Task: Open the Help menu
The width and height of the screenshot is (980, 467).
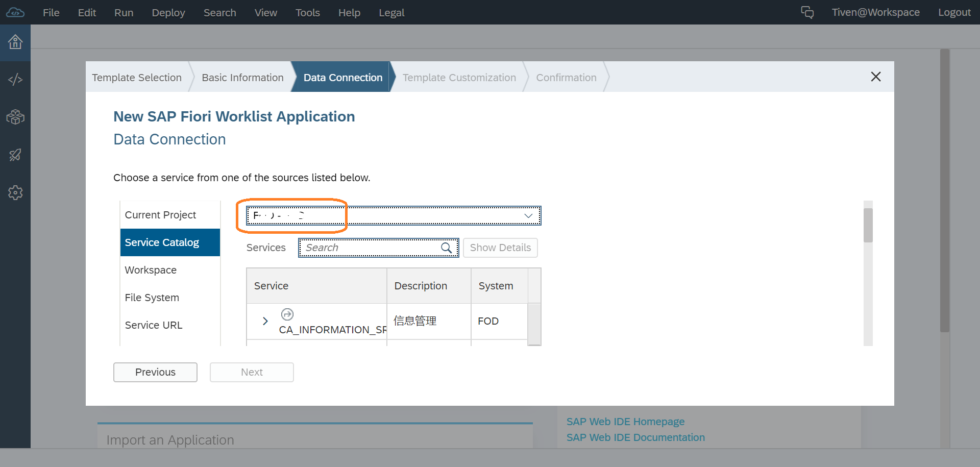Action: pyautogui.click(x=349, y=13)
